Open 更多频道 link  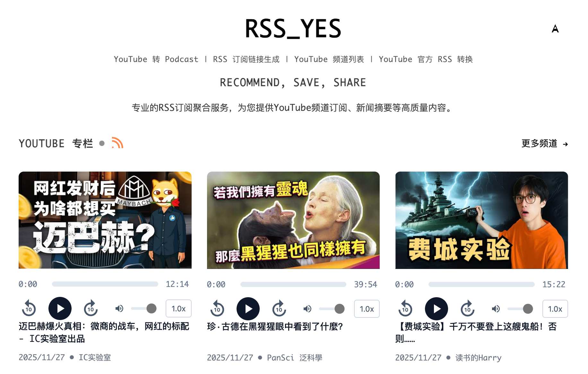pyautogui.click(x=545, y=143)
